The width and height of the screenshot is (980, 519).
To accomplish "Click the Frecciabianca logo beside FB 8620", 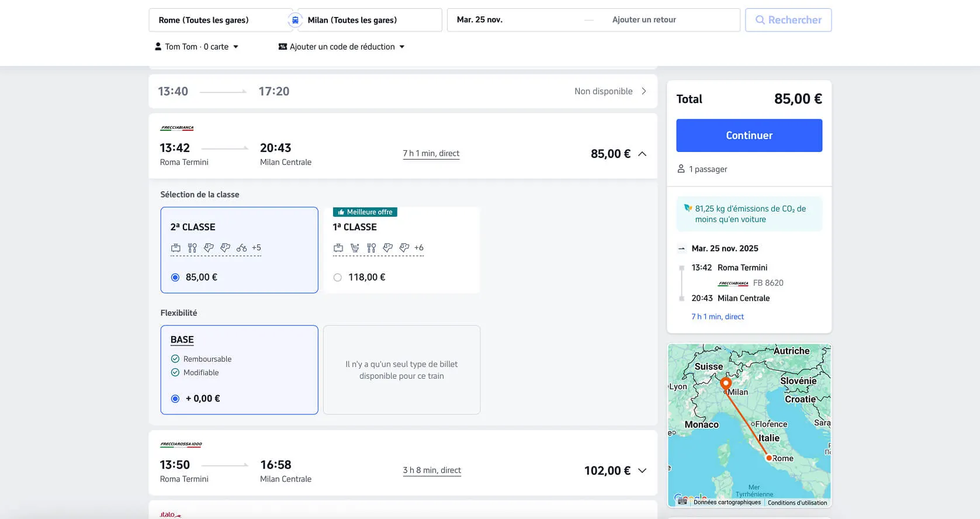I will coord(733,283).
